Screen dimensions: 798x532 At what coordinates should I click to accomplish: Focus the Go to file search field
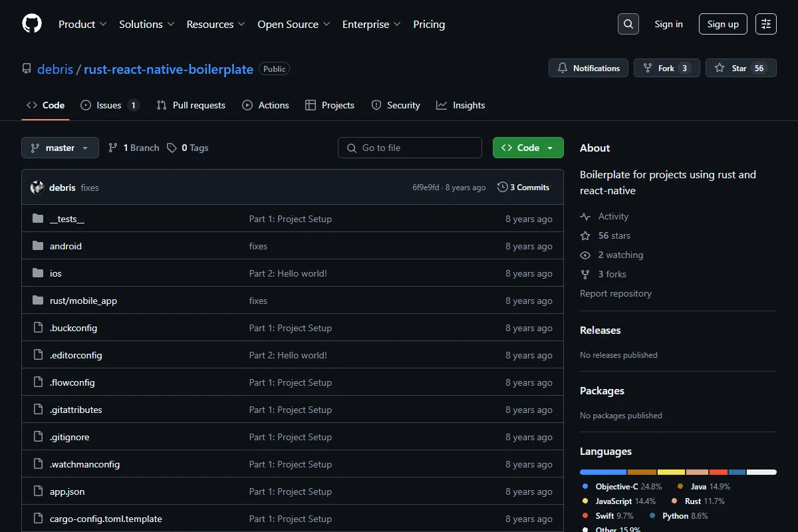pyautogui.click(x=410, y=148)
